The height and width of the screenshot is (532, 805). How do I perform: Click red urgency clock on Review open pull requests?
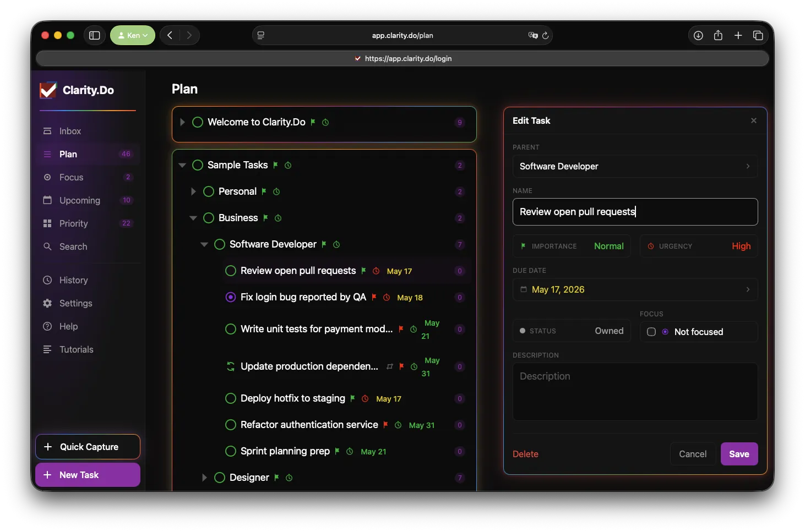click(376, 271)
